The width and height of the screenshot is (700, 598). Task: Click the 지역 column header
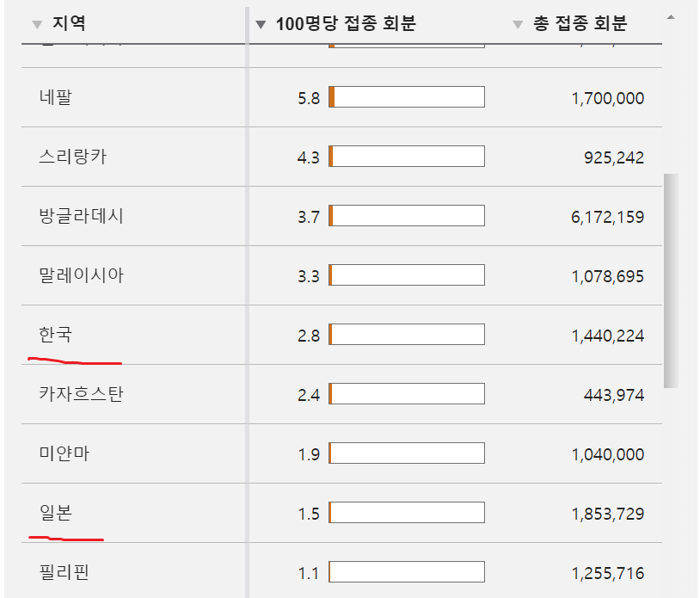click(x=69, y=23)
